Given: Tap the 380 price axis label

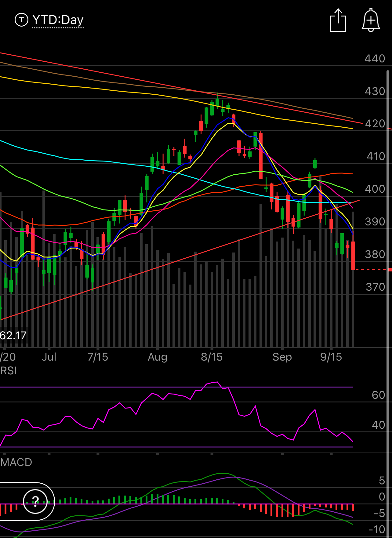Looking at the screenshot, I should (375, 254).
